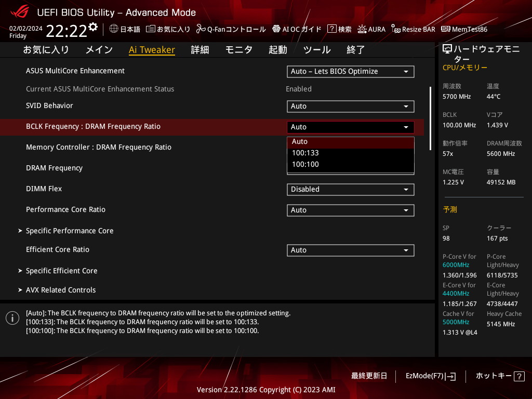
Task: Open the 詳細 advanced tab
Action: [200, 49]
